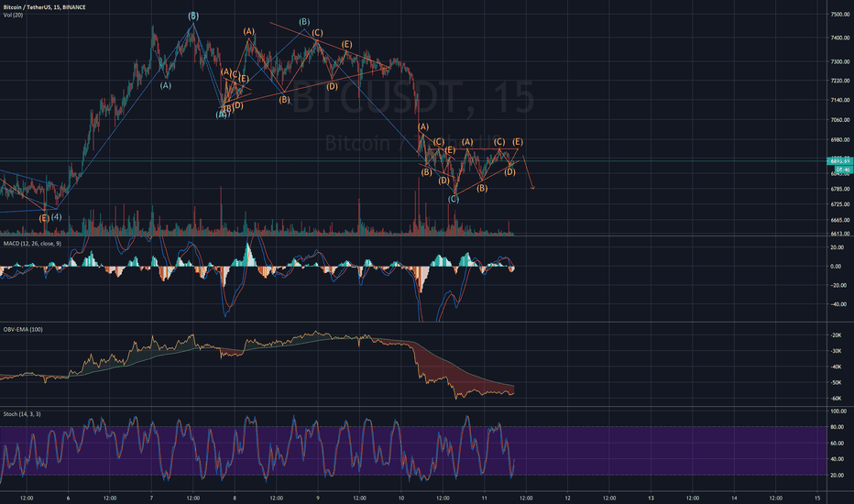The width and height of the screenshot is (854, 504).
Task: Select the current price tag 6893.69
Action: coord(839,161)
